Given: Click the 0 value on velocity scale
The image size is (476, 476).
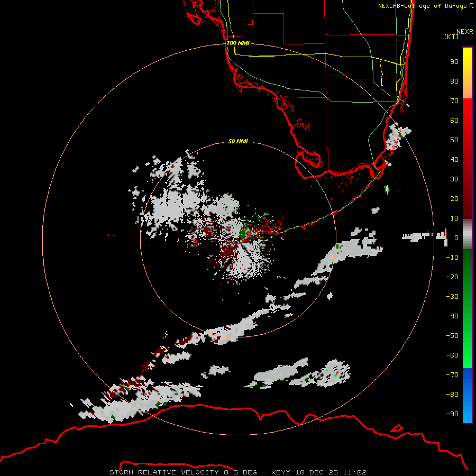Looking at the screenshot, I should coord(456,237).
